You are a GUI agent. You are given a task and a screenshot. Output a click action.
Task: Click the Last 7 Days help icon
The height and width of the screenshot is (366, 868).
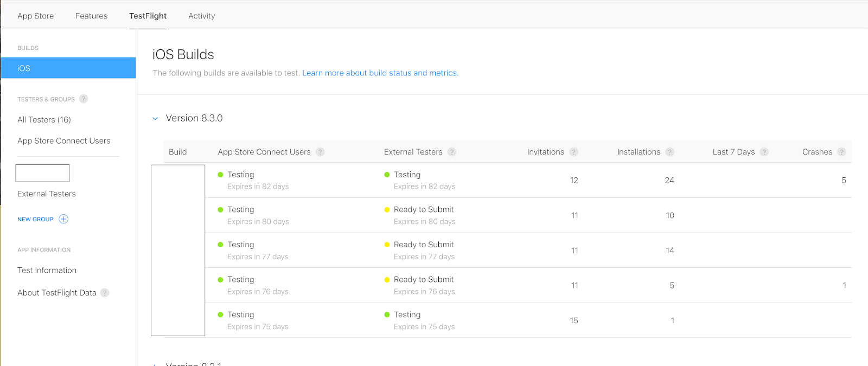[764, 152]
